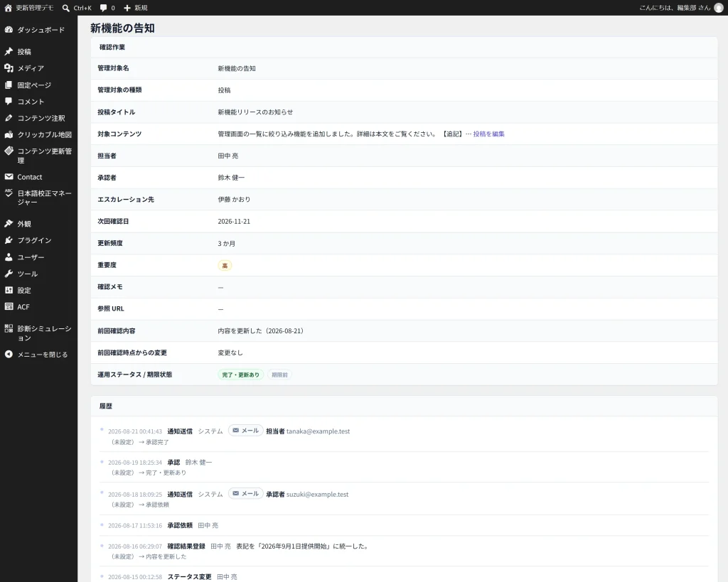Click the 固定ページ pages icon
This screenshot has width=728, height=582.
9,85
